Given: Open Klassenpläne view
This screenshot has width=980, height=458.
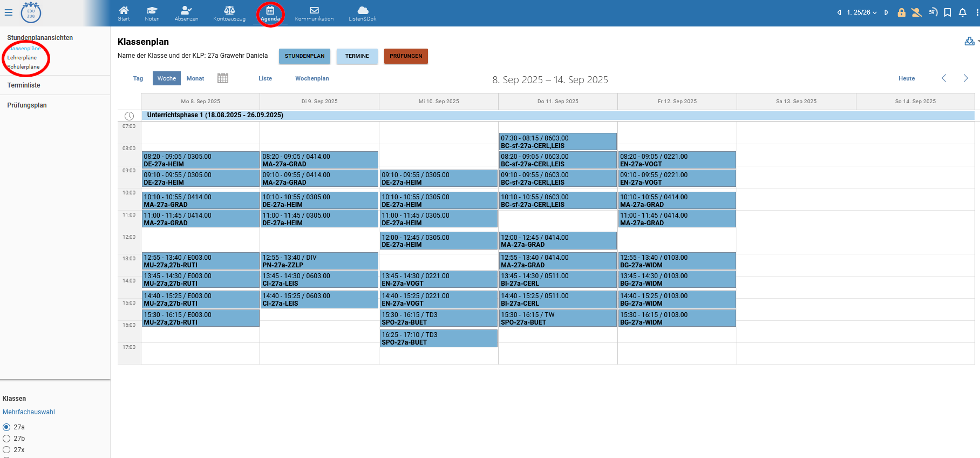Looking at the screenshot, I should [x=24, y=49].
